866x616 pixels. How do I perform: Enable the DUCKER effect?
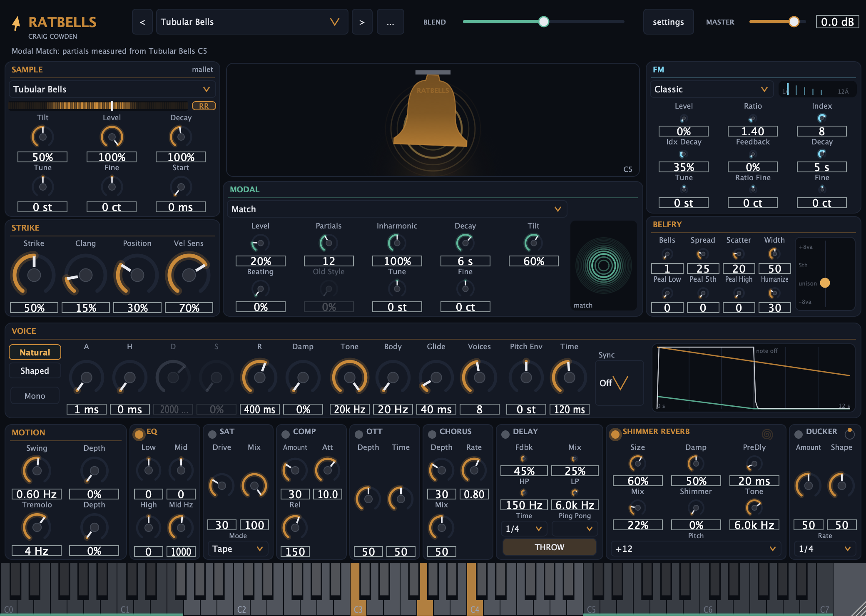[x=799, y=435]
